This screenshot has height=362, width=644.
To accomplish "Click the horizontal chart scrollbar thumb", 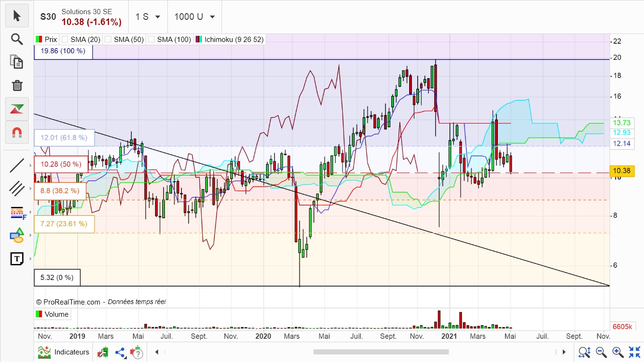I will (381, 352).
